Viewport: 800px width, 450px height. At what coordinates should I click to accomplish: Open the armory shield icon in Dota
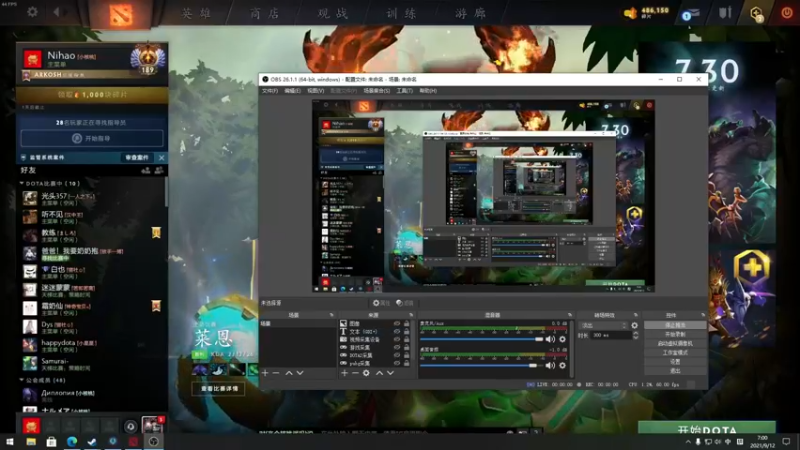pyautogui.click(x=725, y=13)
